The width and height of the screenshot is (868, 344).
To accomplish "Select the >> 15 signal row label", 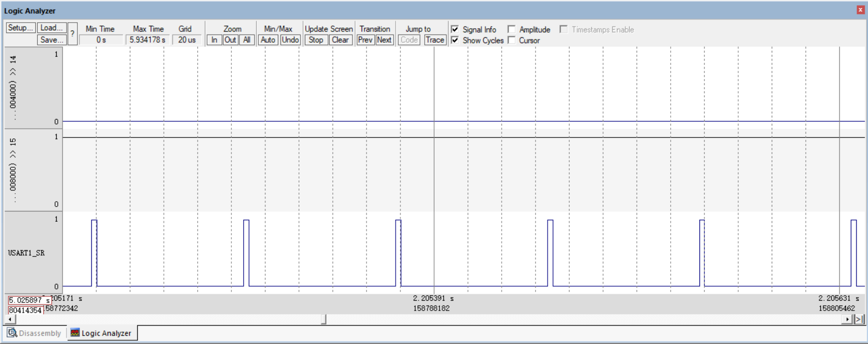I will click(x=13, y=170).
